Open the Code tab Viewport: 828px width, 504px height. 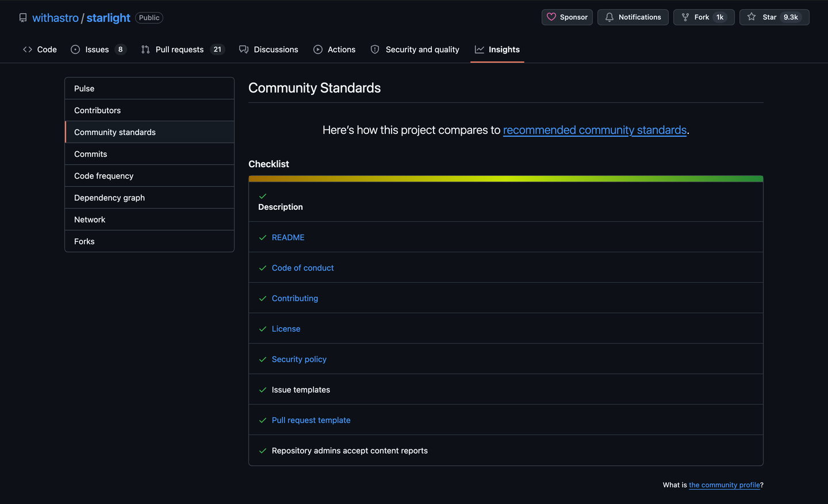point(40,49)
